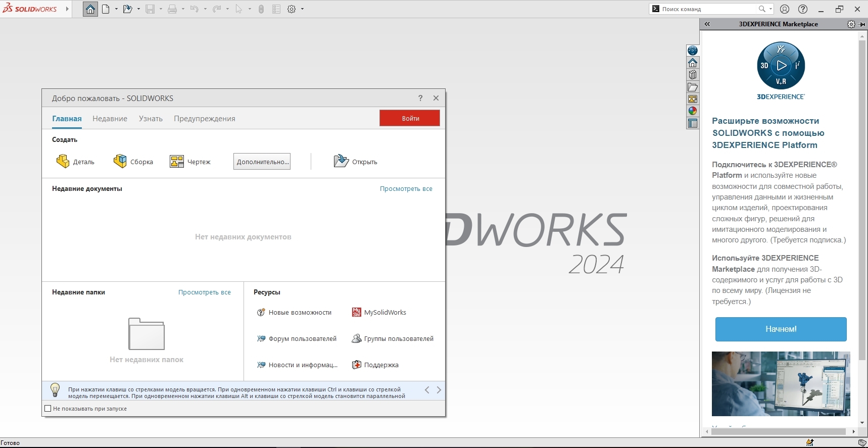Click the status bar pencil icon
The image size is (868, 448).
pyautogui.click(x=810, y=442)
